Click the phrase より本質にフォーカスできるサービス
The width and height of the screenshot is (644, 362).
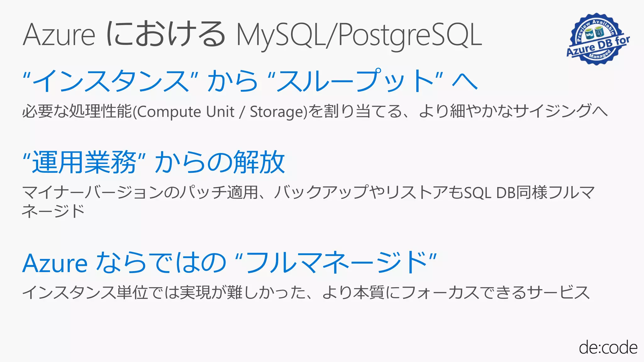456,293
